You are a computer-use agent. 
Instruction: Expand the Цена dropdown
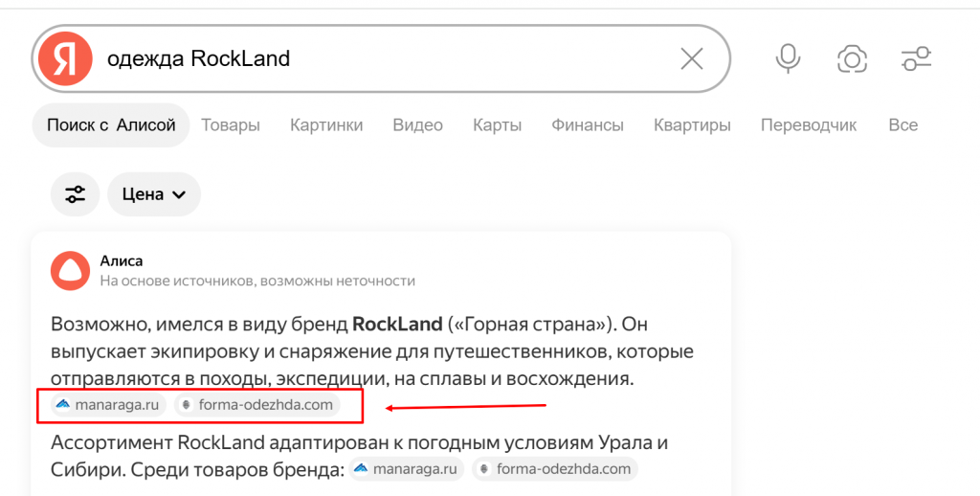tap(154, 194)
